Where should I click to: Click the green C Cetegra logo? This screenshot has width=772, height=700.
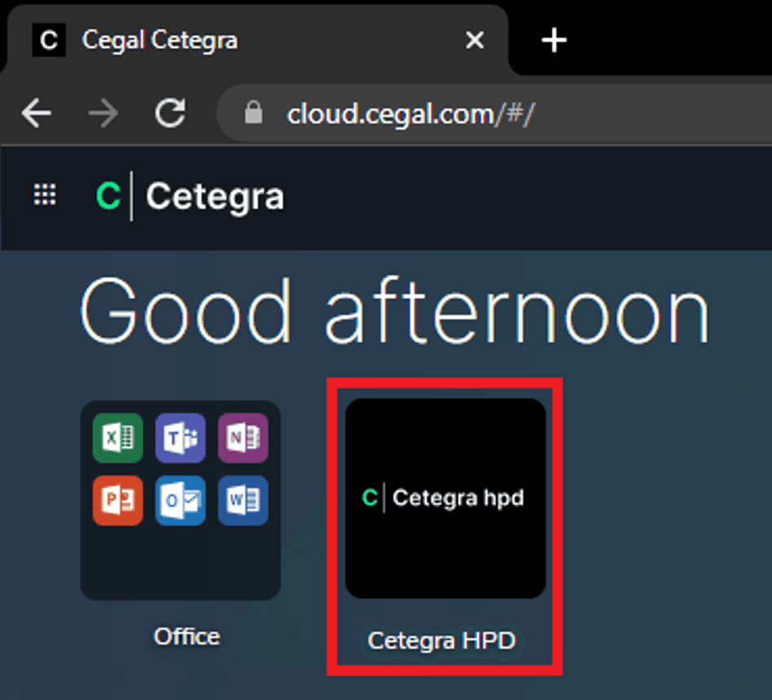108,197
